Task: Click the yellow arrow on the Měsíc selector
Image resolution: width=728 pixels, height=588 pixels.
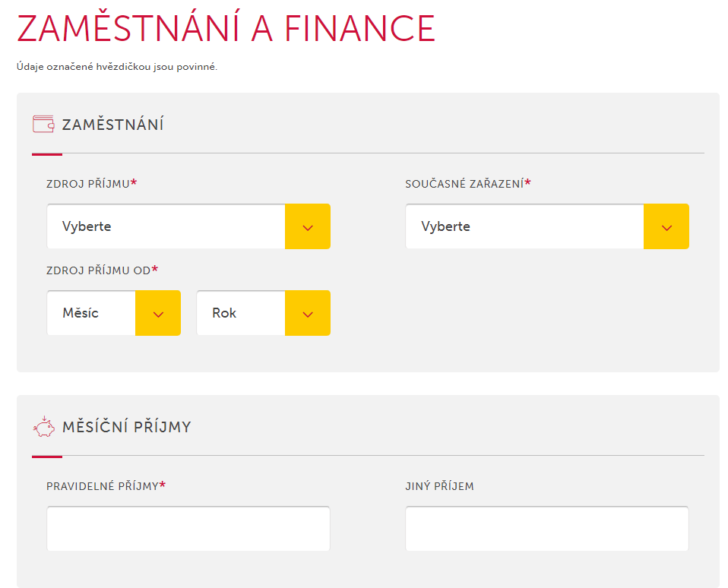Action: (157, 312)
